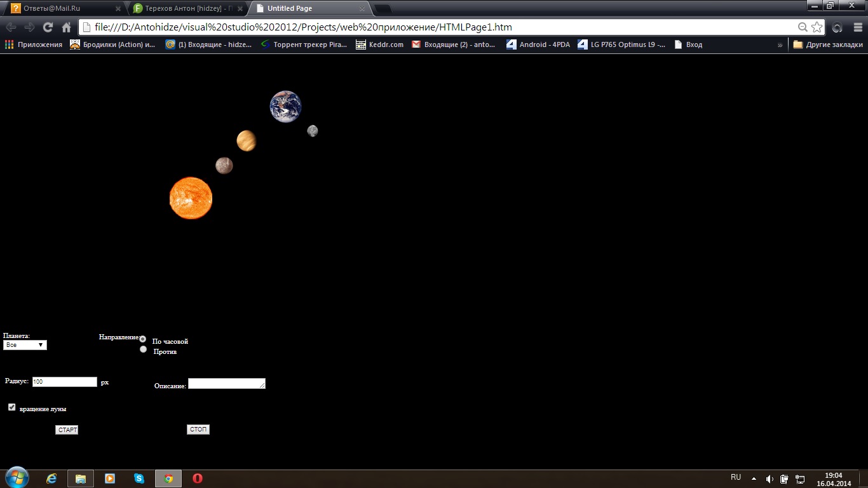
Task: Bookmark this page with the star icon
Action: [817, 27]
